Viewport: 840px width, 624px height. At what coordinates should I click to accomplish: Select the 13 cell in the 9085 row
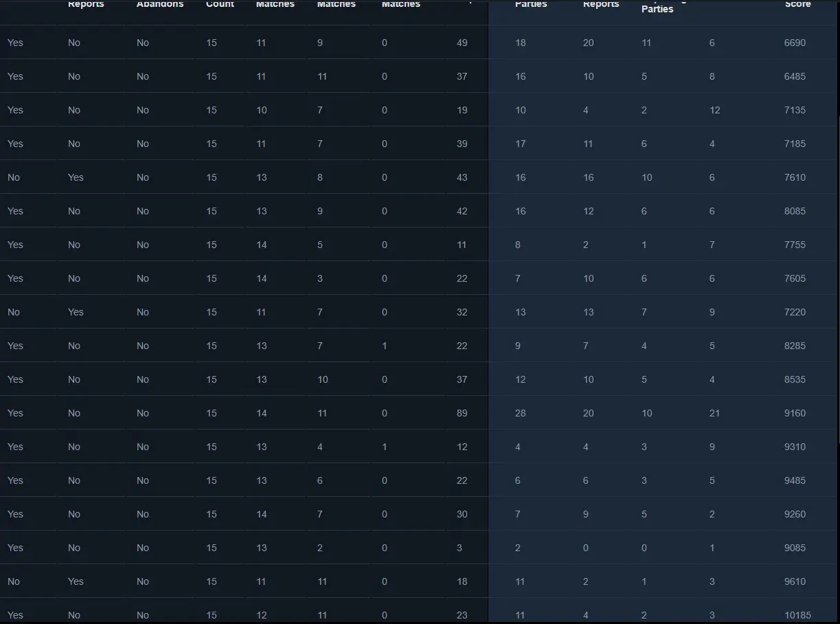click(262, 548)
